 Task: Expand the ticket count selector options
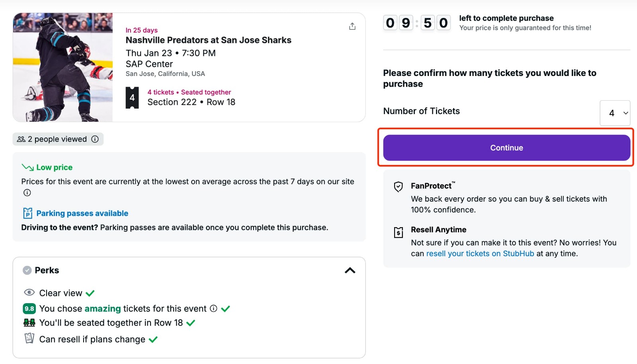(x=615, y=113)
